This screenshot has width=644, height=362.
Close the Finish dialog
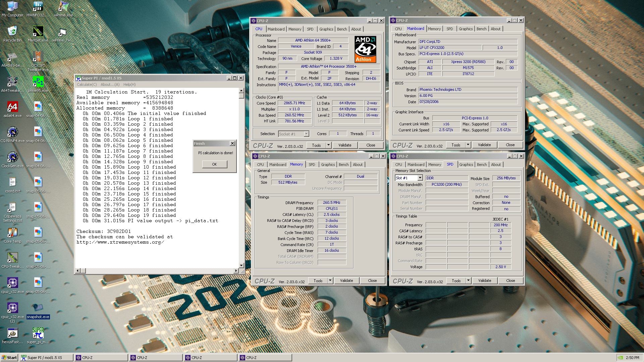click(x=232, y=143)
